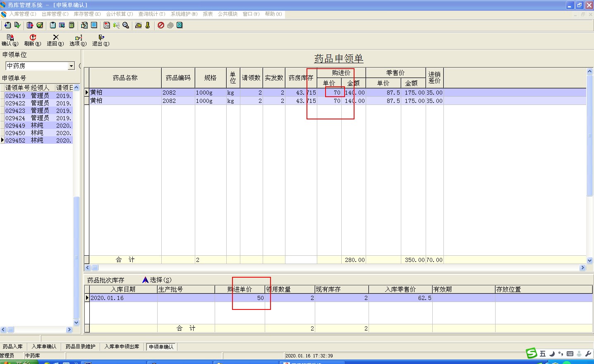Open the 报表 menu
Viewport: 594px width, 364px height.
click(208, 14)
